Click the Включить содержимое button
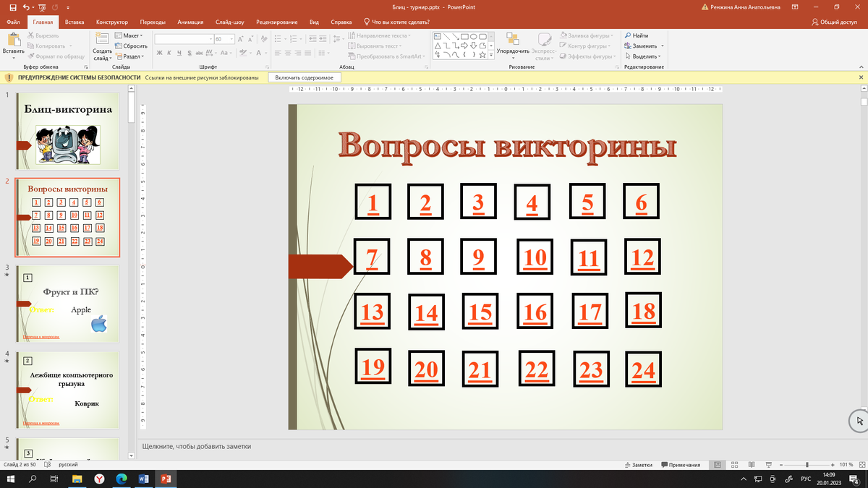 [304, 77]
